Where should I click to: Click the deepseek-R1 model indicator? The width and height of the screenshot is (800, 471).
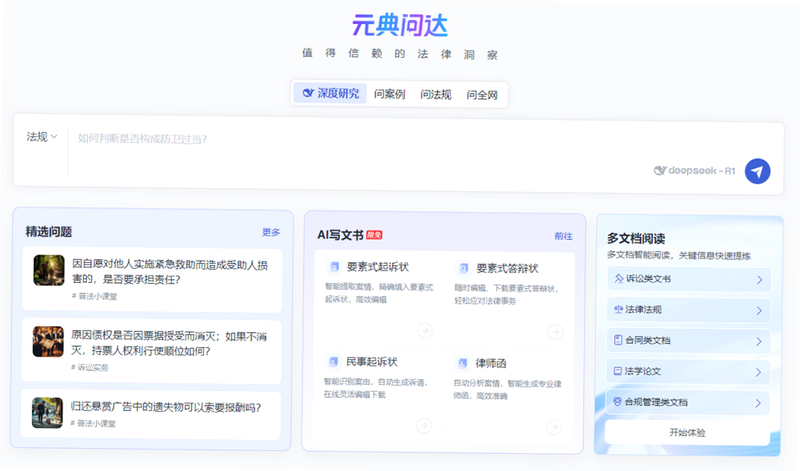pyautogui.click(x=694, y=170)
